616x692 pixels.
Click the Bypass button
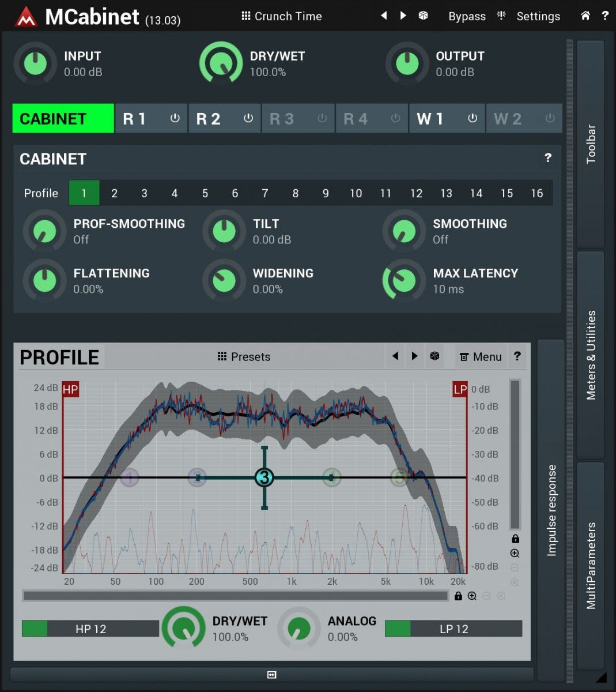[467, 16]
